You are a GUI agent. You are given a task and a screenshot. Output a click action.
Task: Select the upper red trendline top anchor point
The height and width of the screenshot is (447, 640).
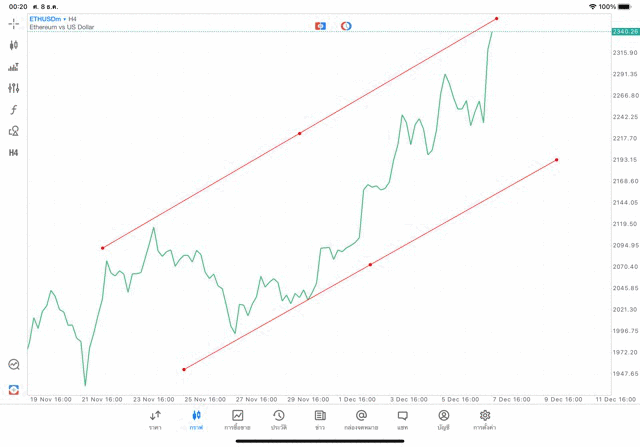(x=496, y=18)
